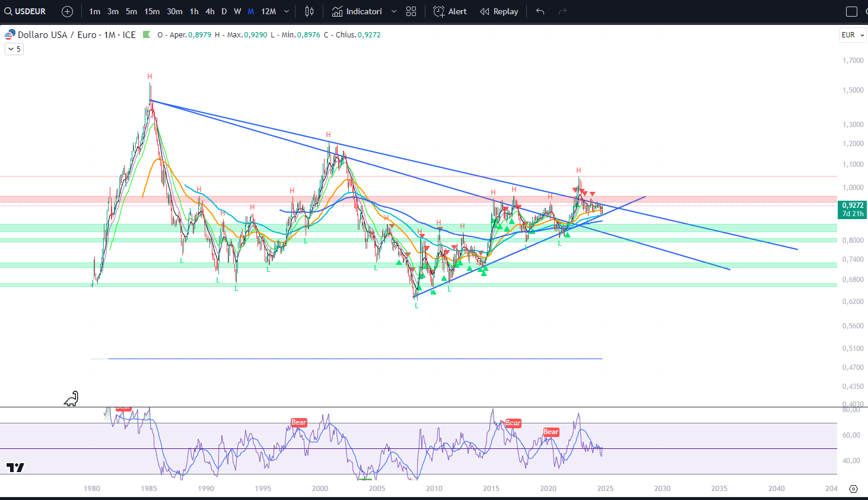Toggle Replay mode

tap(499, 11)
